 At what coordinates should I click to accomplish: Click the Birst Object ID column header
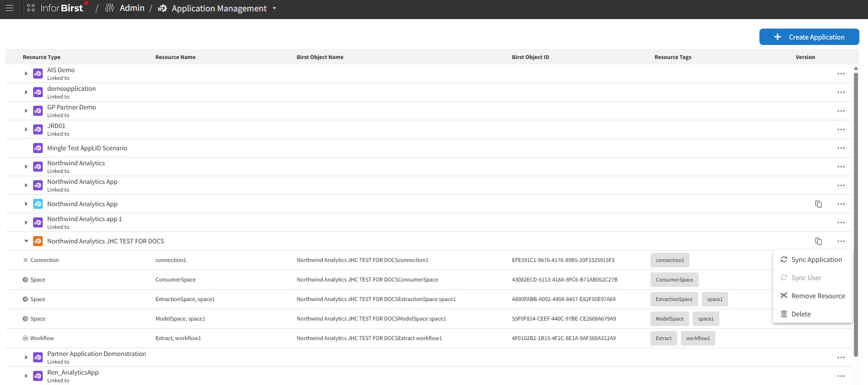coord(530,57)
